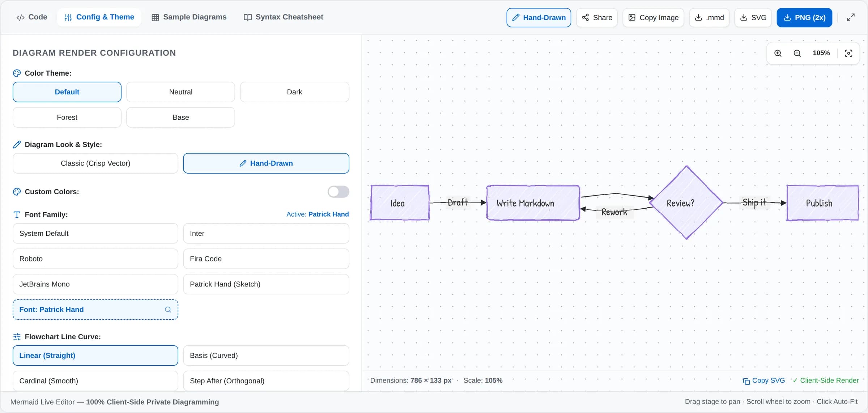Select the Inter font

tap(266, 233)
